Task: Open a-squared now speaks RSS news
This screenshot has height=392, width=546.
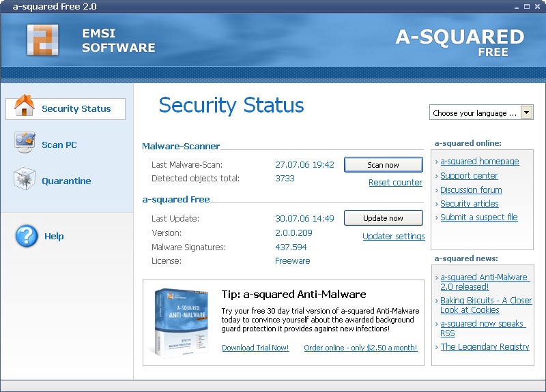Action: pos(483,329)
